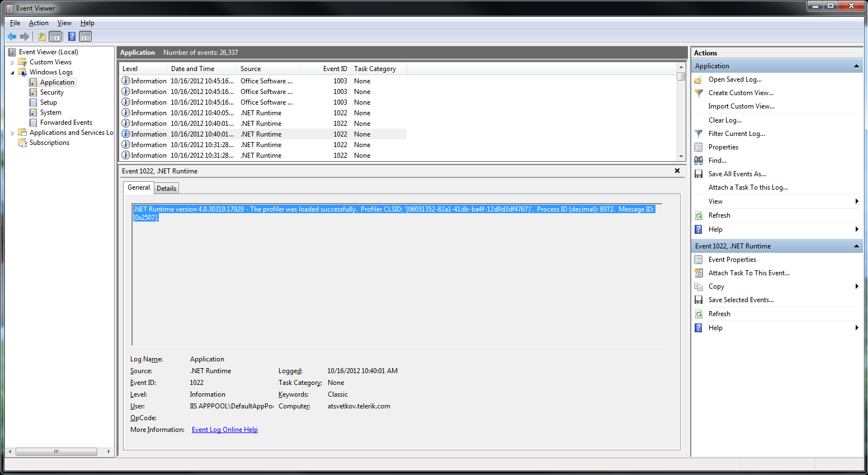This screenshot has width=868, height=475.
Task: Click the Forwarded Events log icon
Action: pyautogui.click(x=34, y=123)
